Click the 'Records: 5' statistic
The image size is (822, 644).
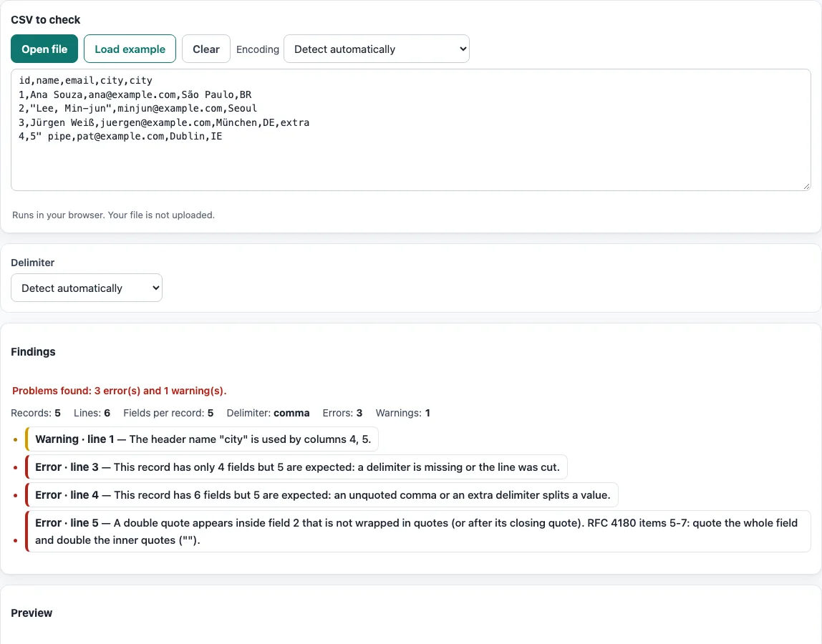[36, 413]
